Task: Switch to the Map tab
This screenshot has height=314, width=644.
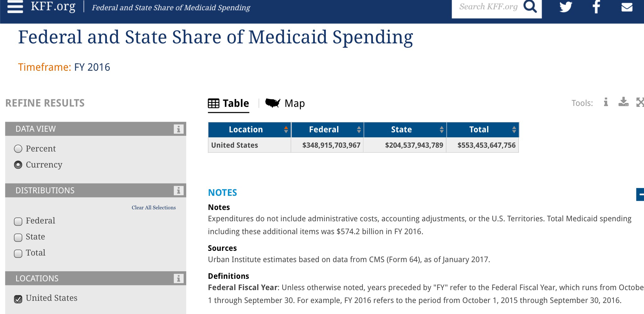Action: (285, 103)
